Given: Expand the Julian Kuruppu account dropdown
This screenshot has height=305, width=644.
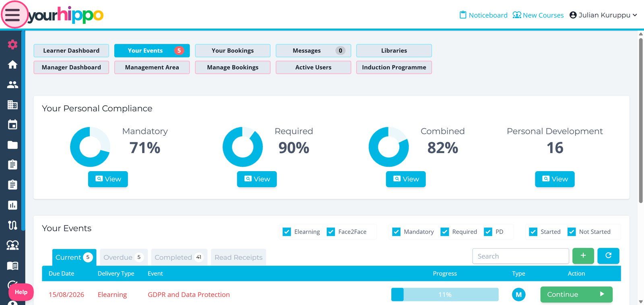Looking at the screenshot, I should pos(603,15).
